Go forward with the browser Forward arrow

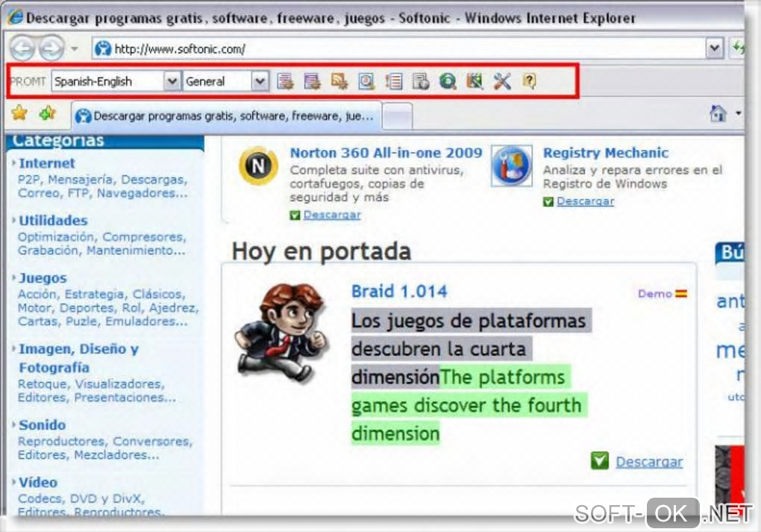[52, 48]
